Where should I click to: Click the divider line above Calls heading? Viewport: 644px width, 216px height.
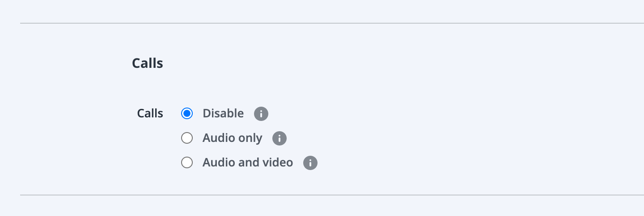(x=332, y=23)
